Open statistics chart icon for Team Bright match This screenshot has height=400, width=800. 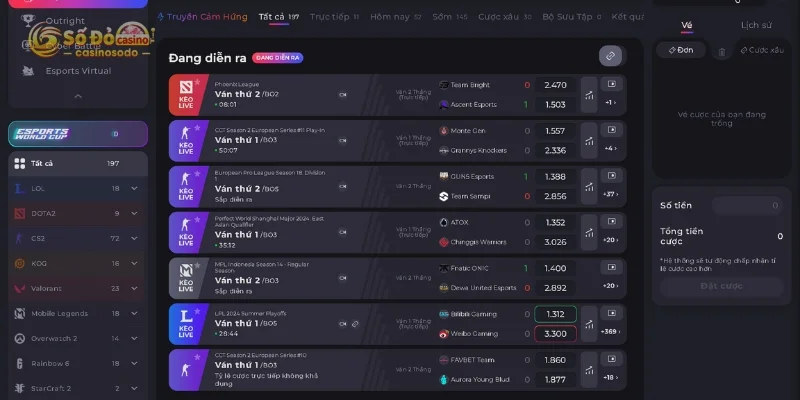click(589, 95)
